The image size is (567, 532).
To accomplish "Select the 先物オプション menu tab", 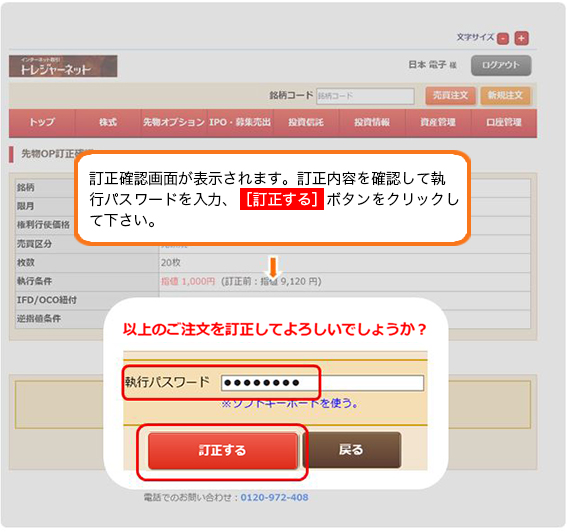I will pyautogui.click(x=174, y=123).
